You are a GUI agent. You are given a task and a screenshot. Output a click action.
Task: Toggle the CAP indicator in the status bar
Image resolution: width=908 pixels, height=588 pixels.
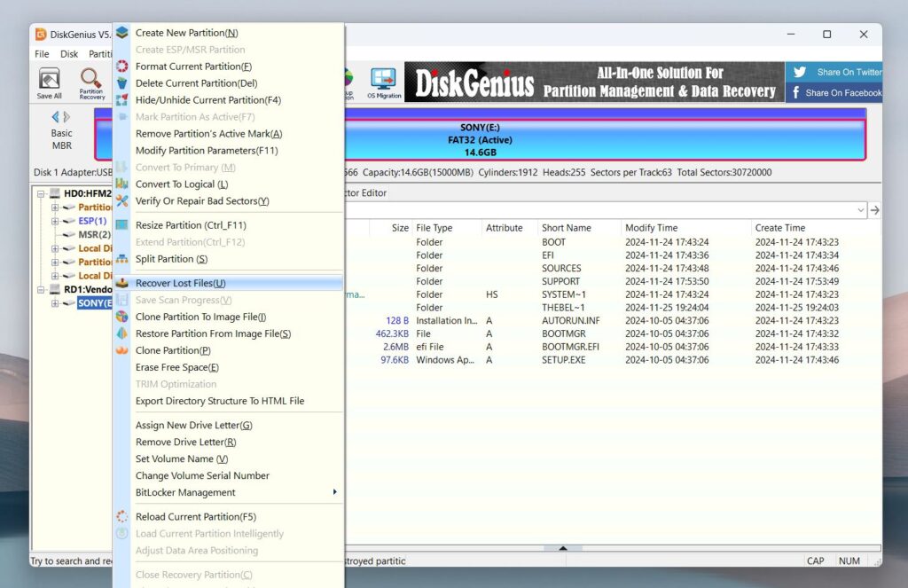click(x=815, y=561)
